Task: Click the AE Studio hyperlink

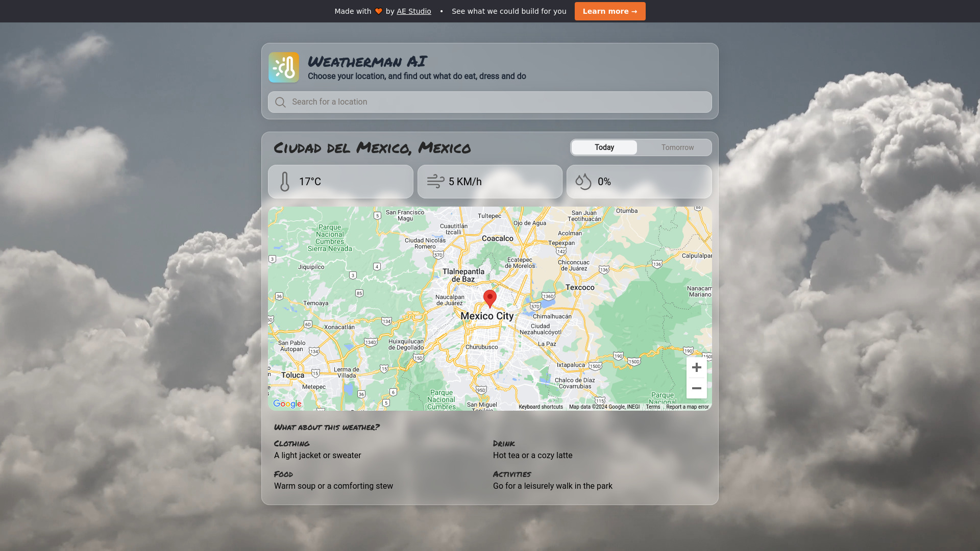Action: [413, 11]
